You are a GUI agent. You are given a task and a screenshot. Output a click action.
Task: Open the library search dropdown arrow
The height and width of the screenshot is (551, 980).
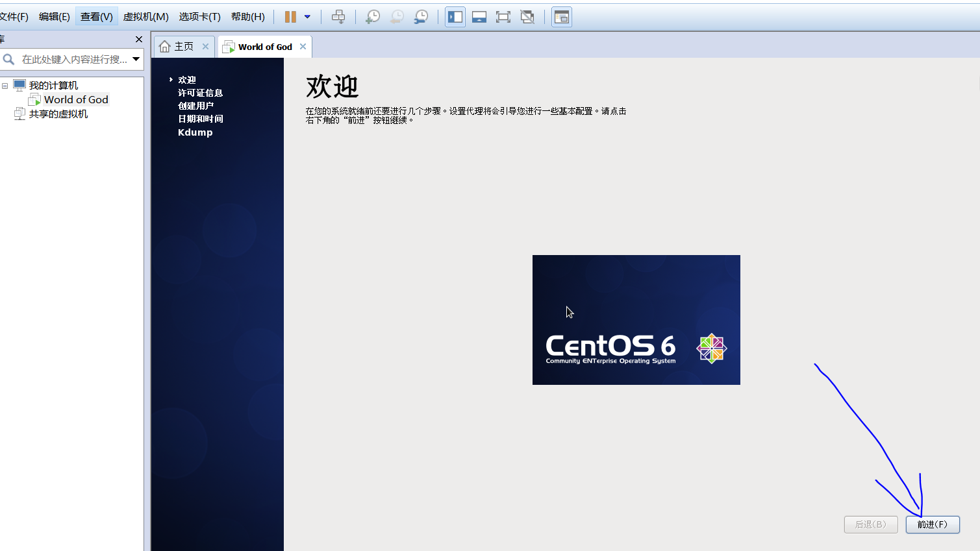coord(136,59)
